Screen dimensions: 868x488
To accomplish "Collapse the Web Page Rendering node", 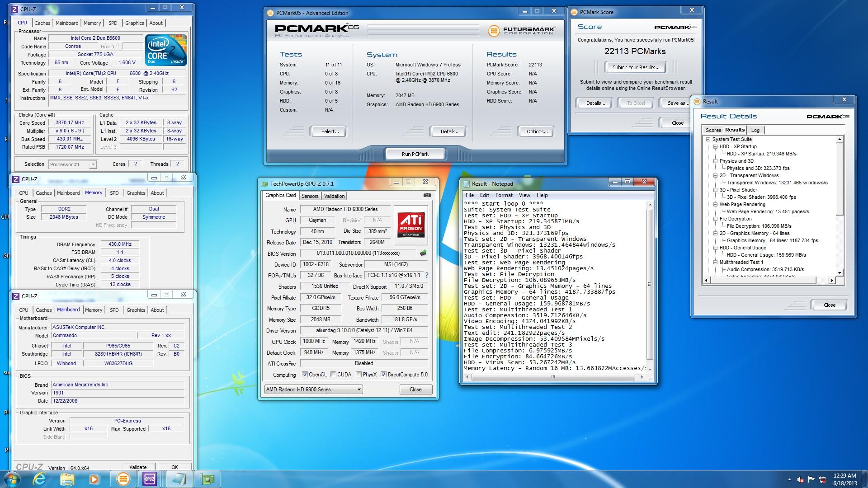I will [716, 205].
